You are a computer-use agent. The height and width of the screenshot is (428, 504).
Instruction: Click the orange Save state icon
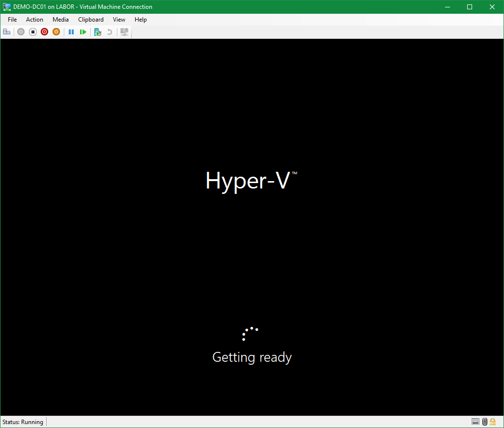56,32
